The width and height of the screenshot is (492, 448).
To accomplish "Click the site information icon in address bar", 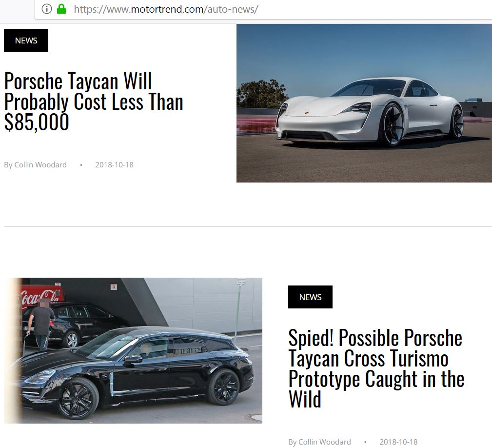I will coord(46,9).
